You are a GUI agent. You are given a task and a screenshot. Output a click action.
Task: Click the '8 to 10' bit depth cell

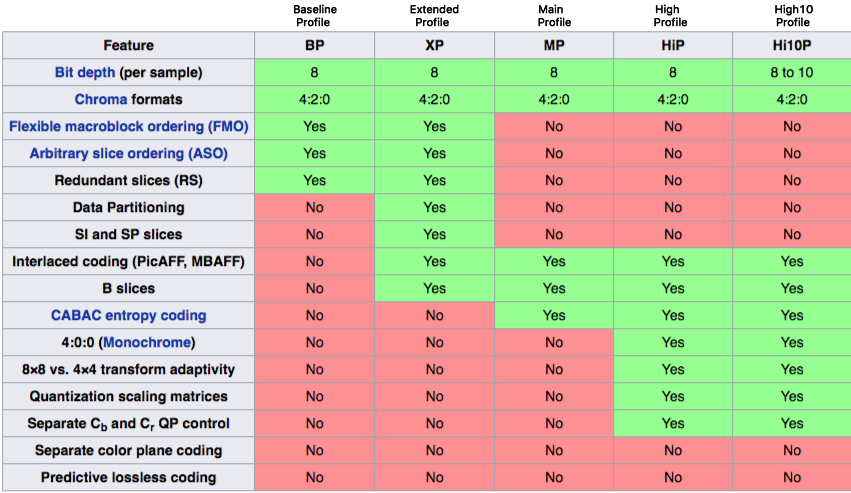point(792,72)
